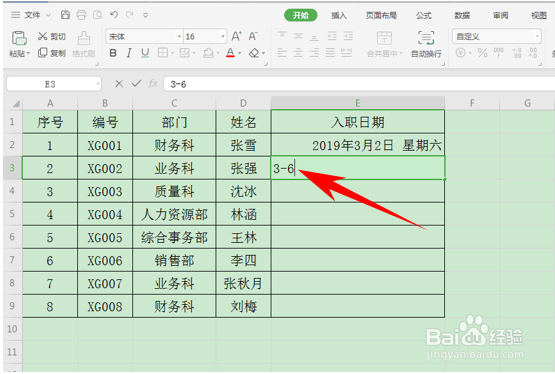The height and width of the screenshot is (374, 555).
Task: Click the middle vertical align icon
Action: click(298, 36)
